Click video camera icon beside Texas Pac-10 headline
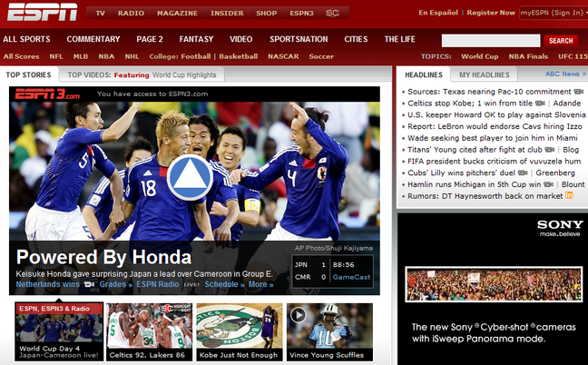The image size is (588, 365). coord(579,92)
